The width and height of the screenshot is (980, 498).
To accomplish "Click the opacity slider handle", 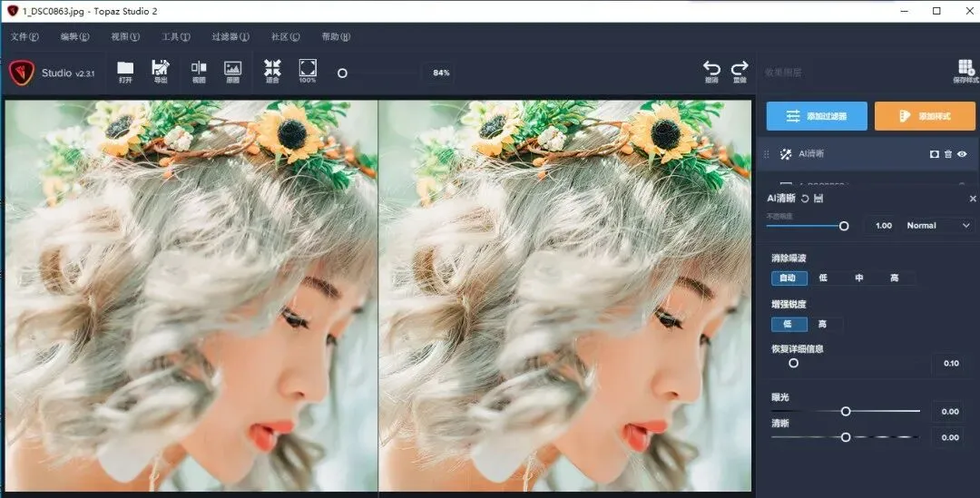I will coord(844,226).
